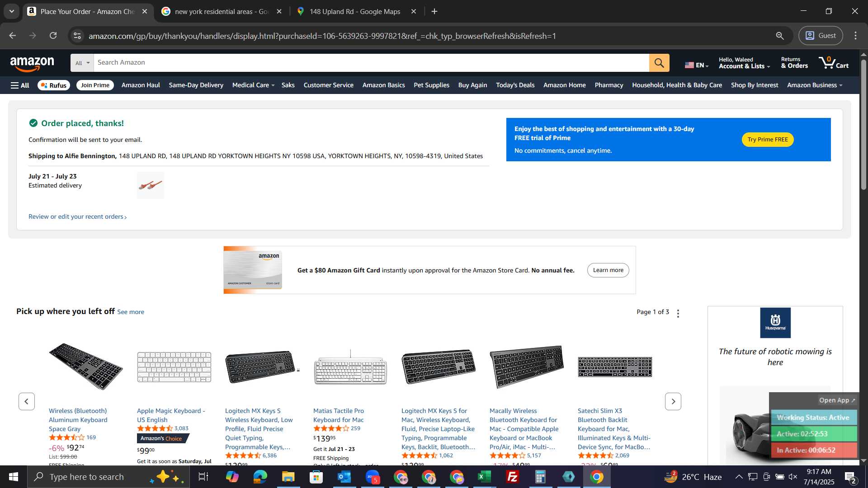Open Amazon Store Card image

(253, 270)
